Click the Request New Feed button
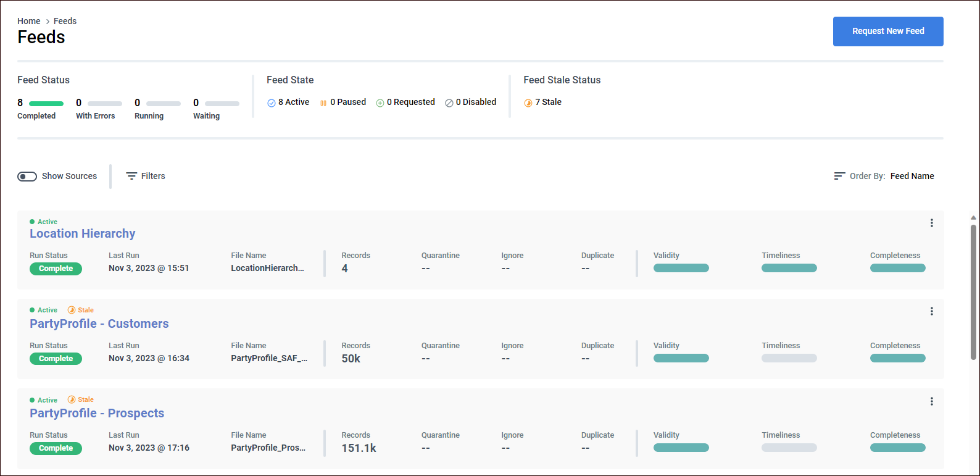980x476 pixels. [887, 31]
